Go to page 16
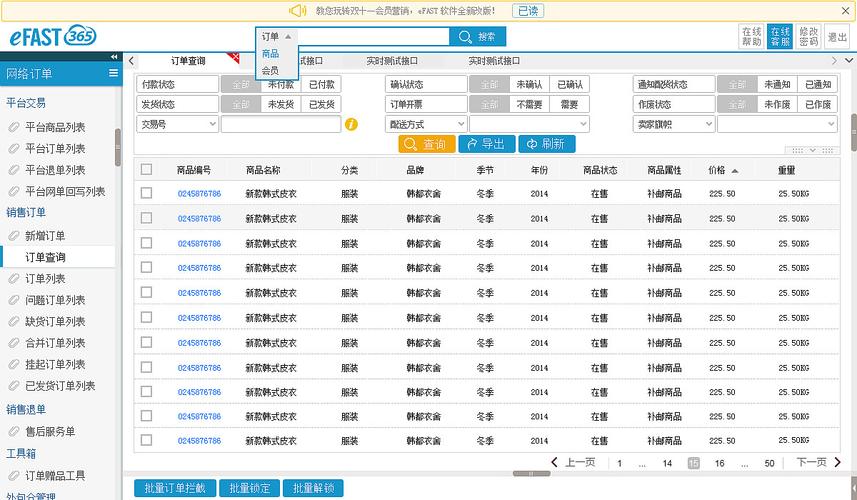 [719, 463]
